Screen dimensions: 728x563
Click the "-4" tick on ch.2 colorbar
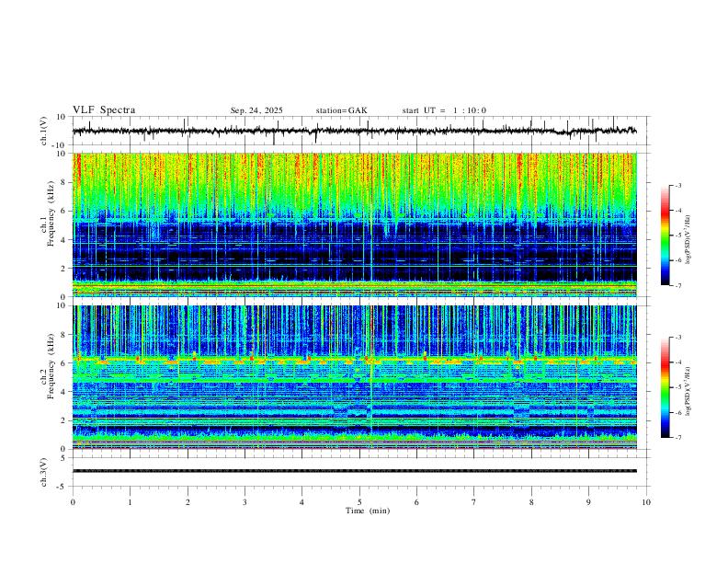click(x=677, y=362)
